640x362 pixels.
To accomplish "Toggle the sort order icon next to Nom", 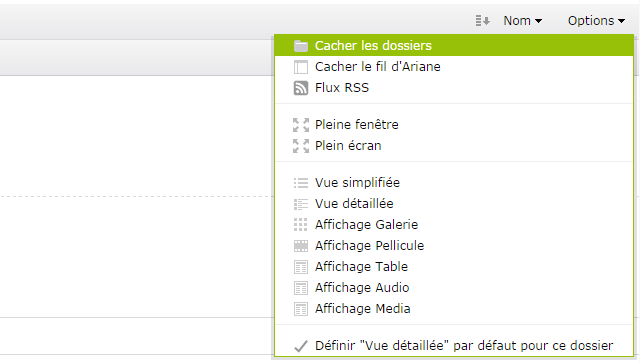I will pos(482,20).
